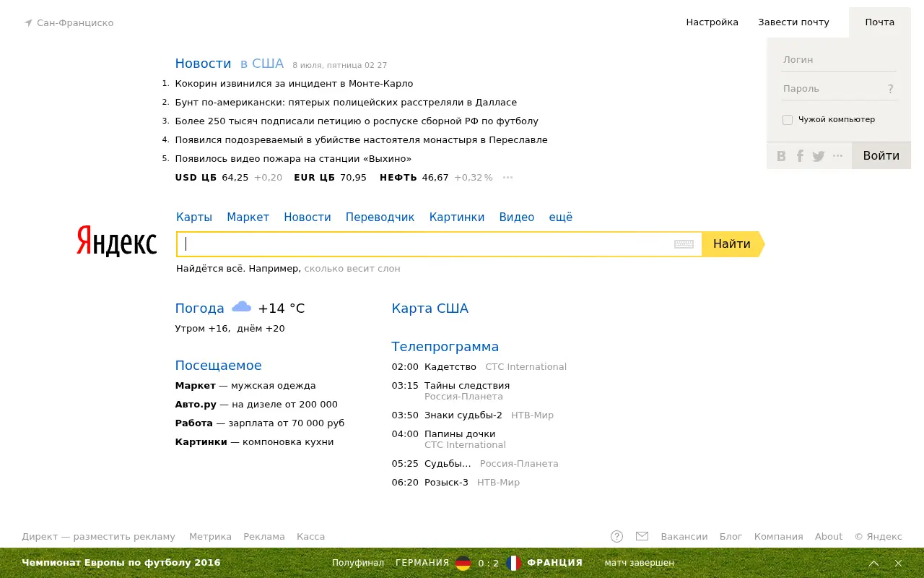924x578 pixels.
Task: Open Картинки tab above search
Action: point(457,217)
